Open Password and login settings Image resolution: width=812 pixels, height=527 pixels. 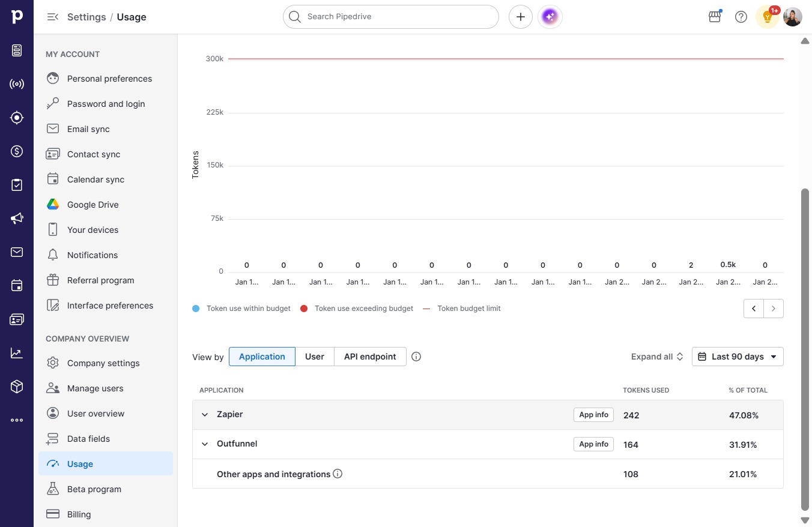[106, 104]
